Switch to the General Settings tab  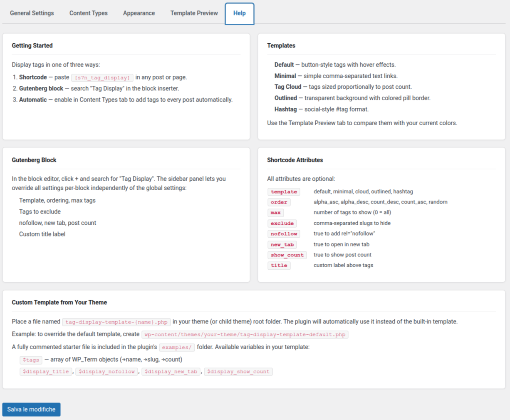click(32, 13)
